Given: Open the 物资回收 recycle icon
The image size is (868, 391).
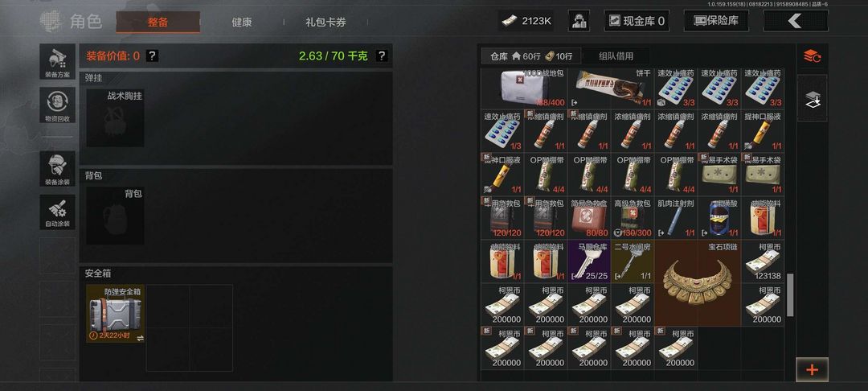Looking at the screenshot, I should [x=57, y=105].
